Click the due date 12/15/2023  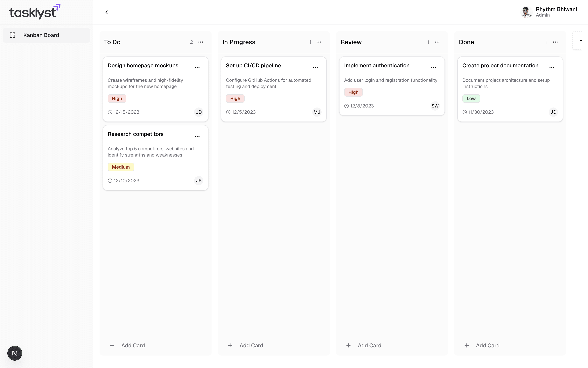(x=126, y=112)
